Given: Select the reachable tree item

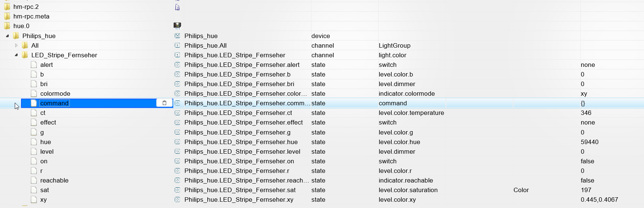Looking at the screenshot, I should (x=54, y=180).
